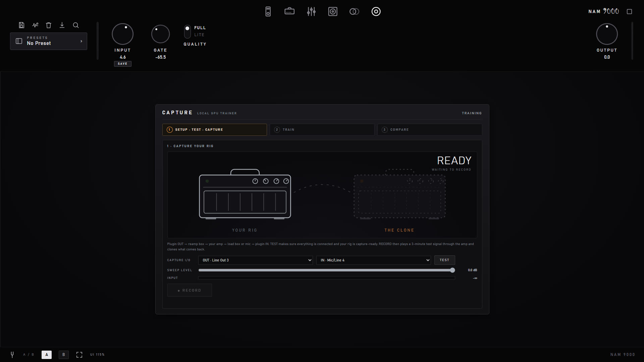
Task: Click the READY status text
Action: coord(454,161)
